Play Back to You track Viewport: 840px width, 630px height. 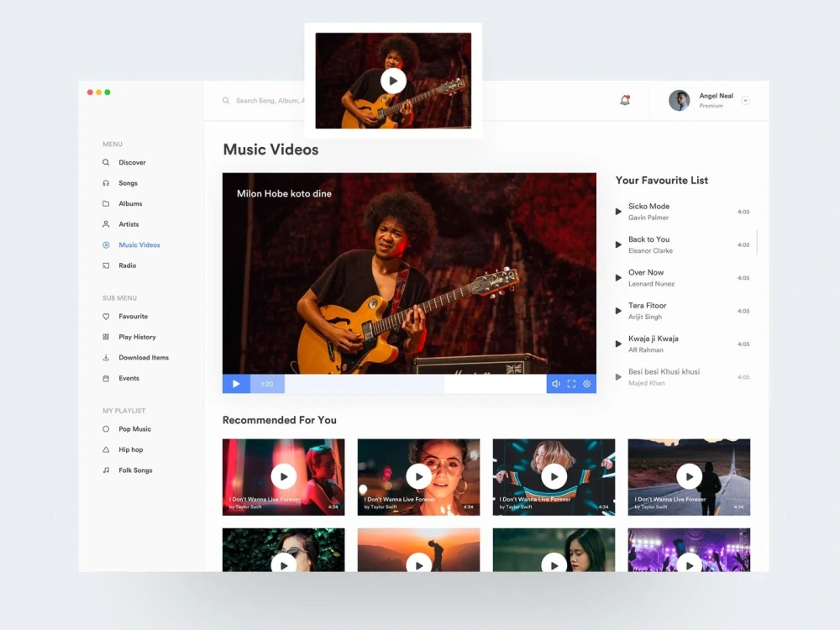coord(618,244)
